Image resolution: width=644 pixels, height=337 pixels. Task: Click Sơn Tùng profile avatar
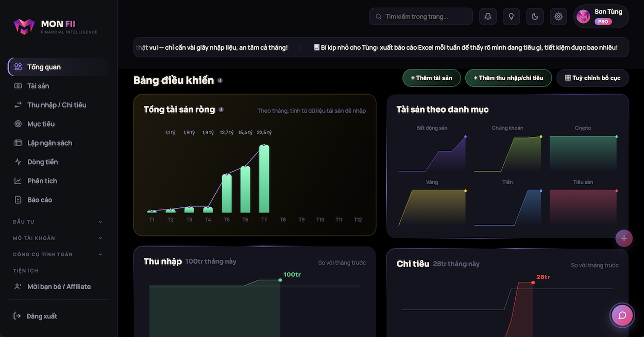point(583,16)
